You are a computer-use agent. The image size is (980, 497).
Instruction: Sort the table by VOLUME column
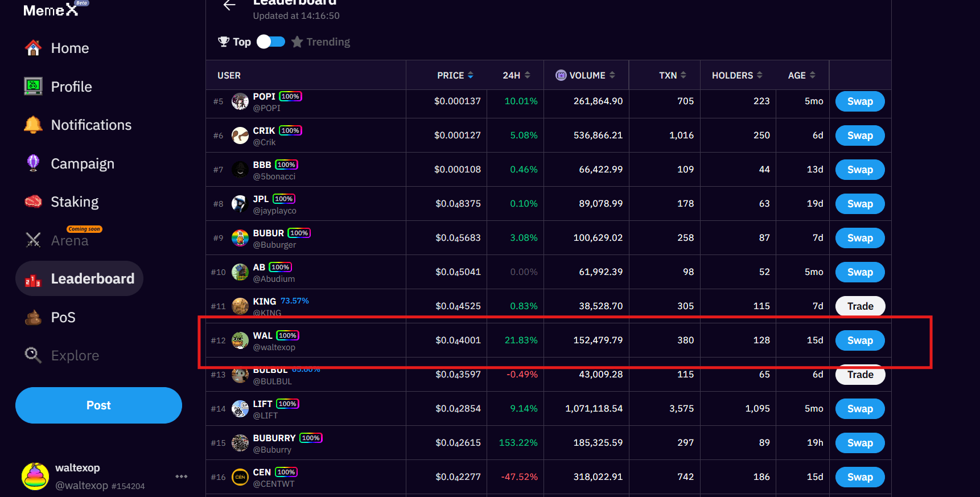(586, 75)
